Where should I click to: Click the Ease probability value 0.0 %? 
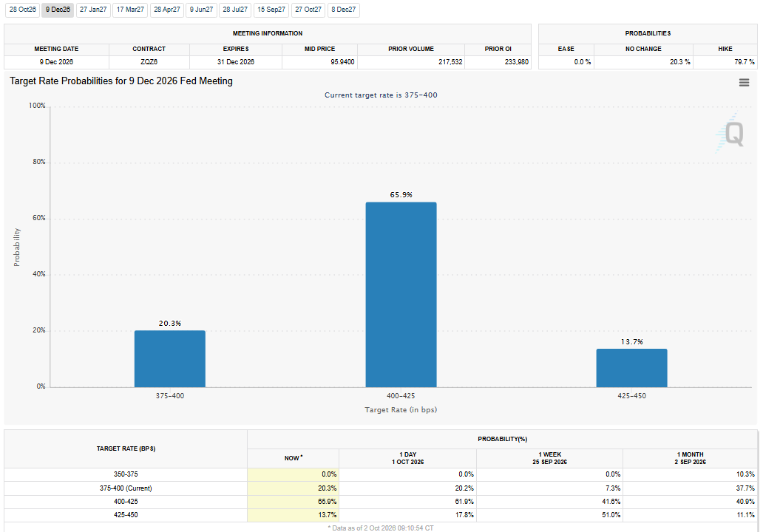coord(583,62)
